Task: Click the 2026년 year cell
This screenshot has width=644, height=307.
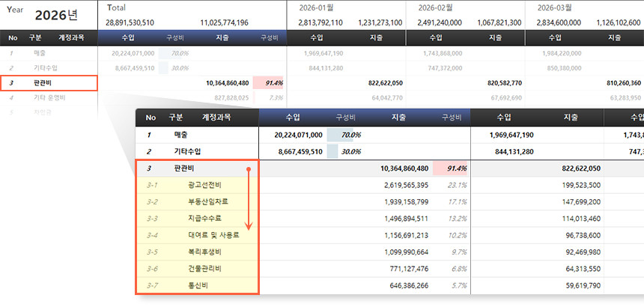Action: point(57,16)
